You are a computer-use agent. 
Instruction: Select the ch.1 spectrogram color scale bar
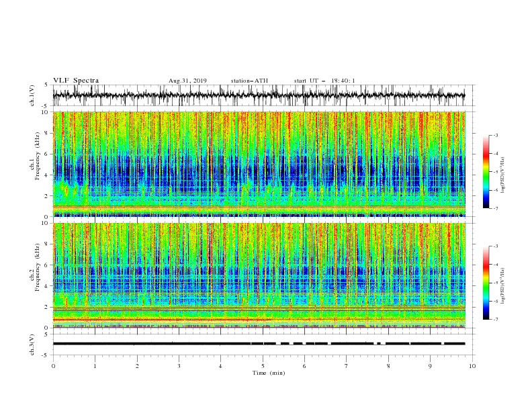(x=486, y=172)
